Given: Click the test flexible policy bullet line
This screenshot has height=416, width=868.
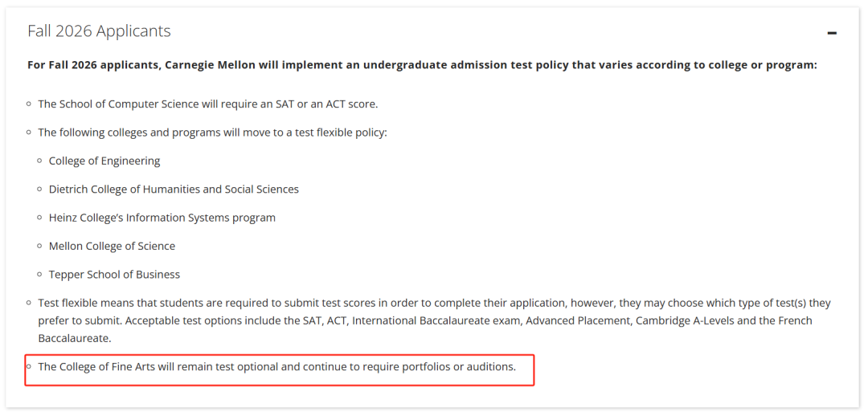Looking at the screenshot, I should (x=212, y=133).
